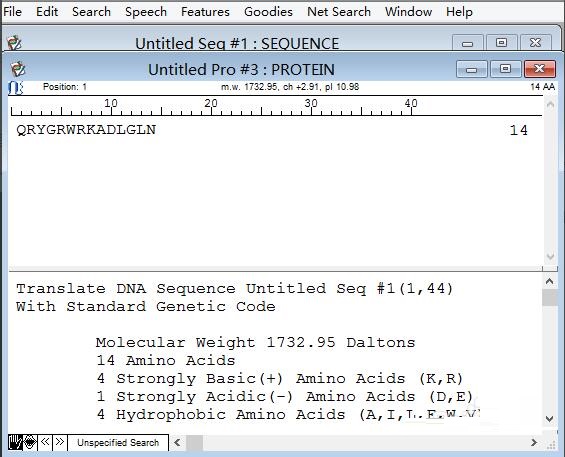Open the Net Search menu
Image resolution: width=565 pixels, height=457 pixels.
pos(339,12)
